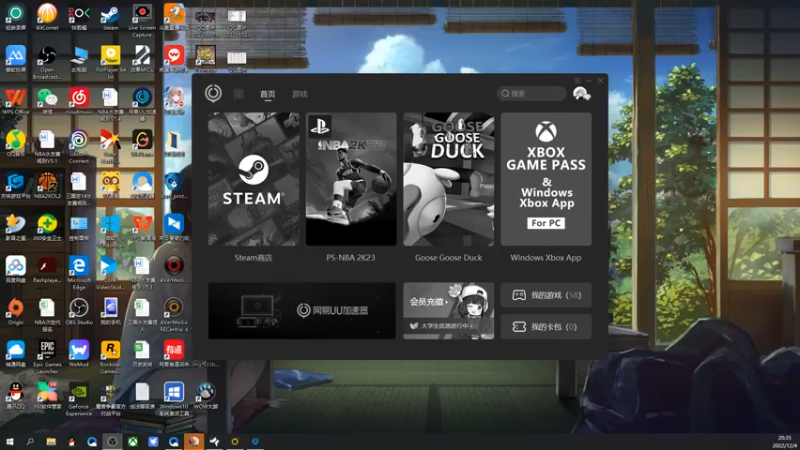Open the WeChat 微信 desktop shortcut

click(x=47, y=101)
